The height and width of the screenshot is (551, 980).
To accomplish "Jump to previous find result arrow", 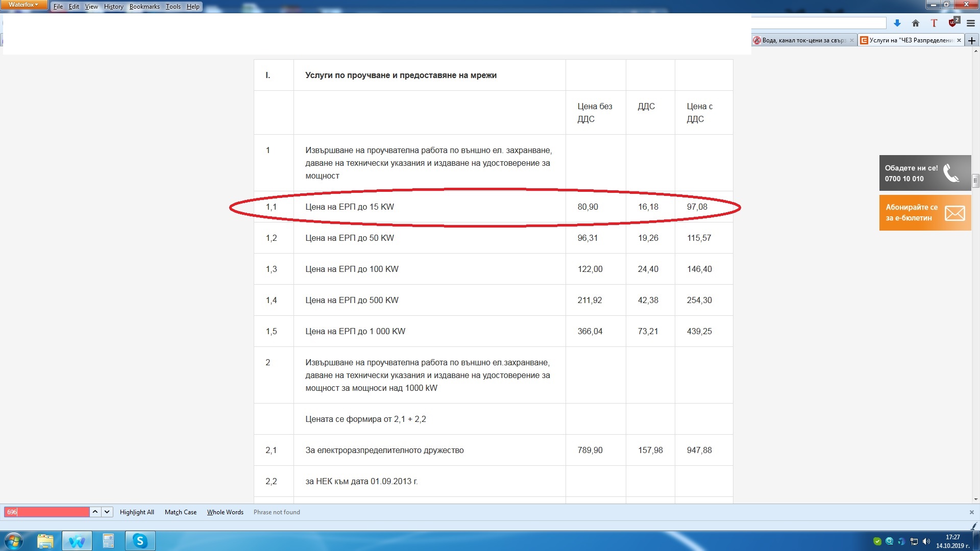I will point(95,512).
